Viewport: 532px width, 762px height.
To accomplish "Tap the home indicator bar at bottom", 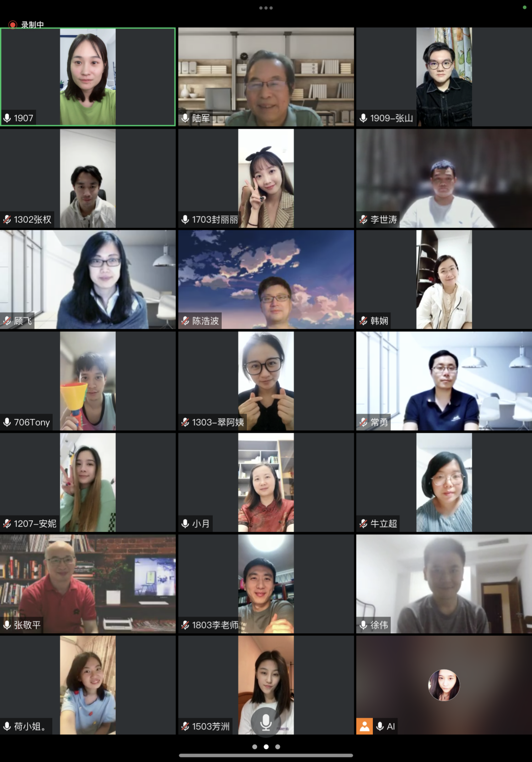I will tap(266, 755).
